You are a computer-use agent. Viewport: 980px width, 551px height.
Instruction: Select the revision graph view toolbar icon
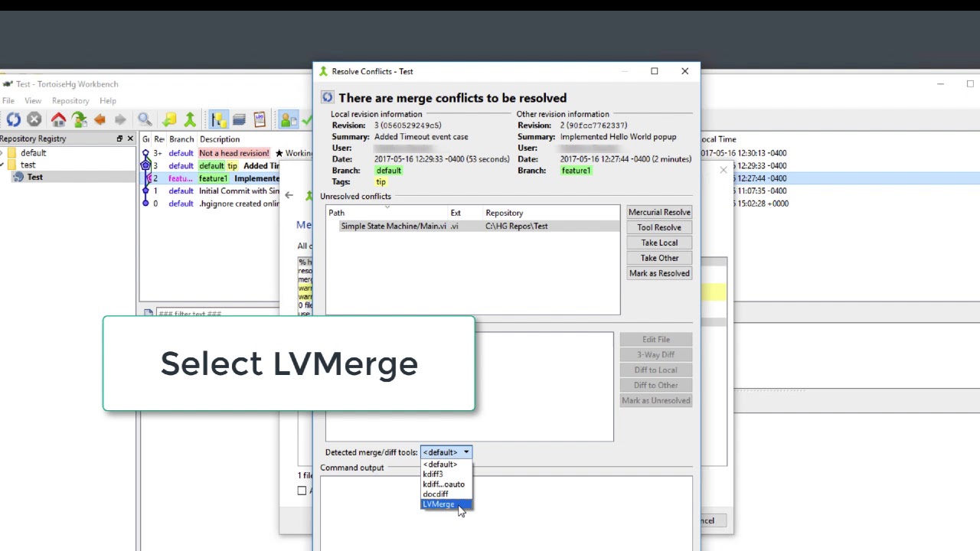pos(219,119)
